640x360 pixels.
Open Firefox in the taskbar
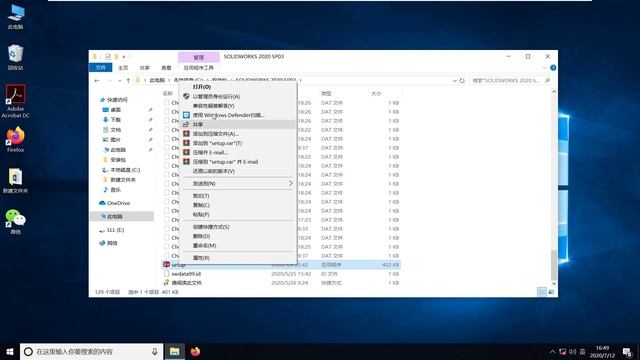(195, 351)
